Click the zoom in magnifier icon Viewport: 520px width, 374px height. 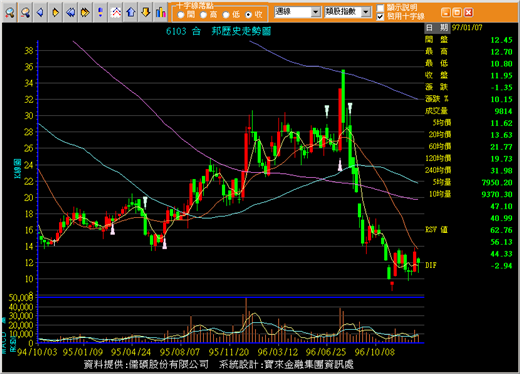[x=10, y=13]
